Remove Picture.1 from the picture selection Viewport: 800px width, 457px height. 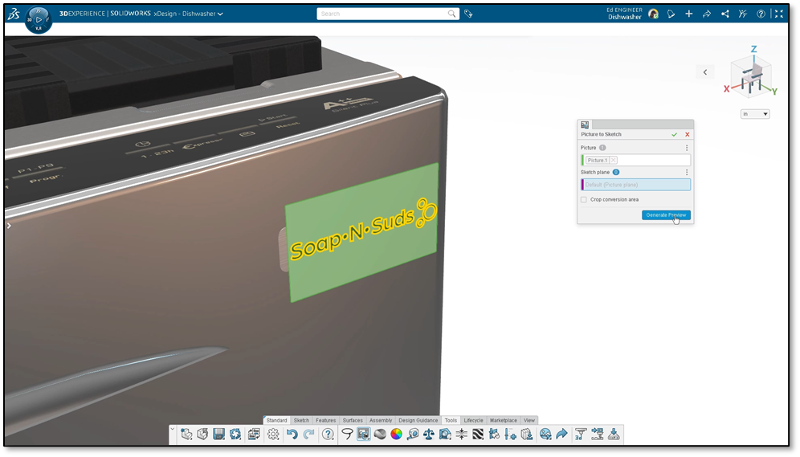[x=613, y=160]
